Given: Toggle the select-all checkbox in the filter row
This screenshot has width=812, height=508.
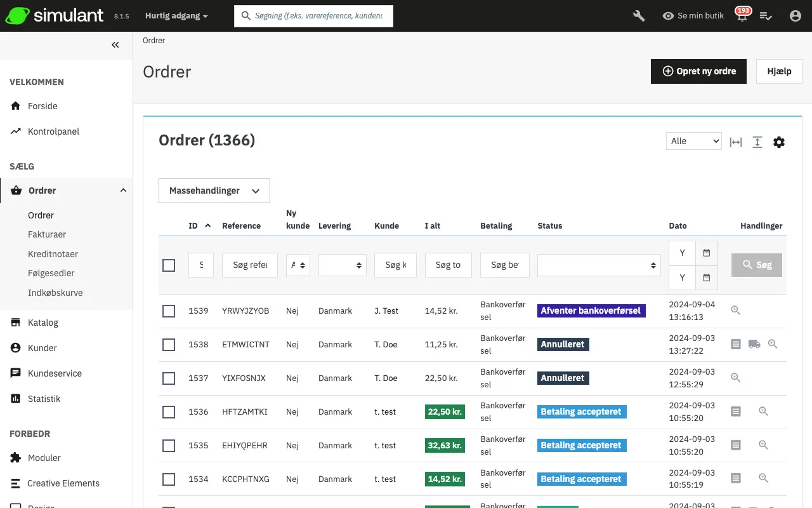Looking at the screenshot, I should 169,265.
